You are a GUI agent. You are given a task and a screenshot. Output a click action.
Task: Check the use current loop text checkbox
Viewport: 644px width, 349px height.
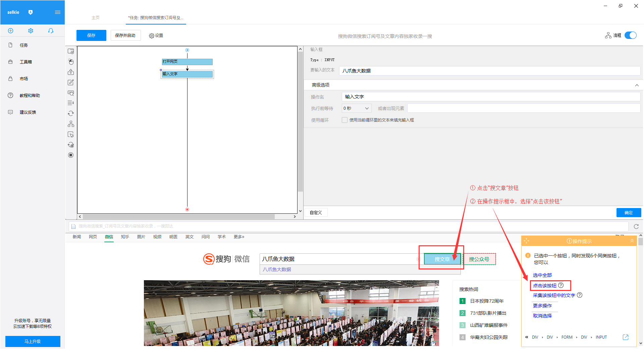[344, 120]
